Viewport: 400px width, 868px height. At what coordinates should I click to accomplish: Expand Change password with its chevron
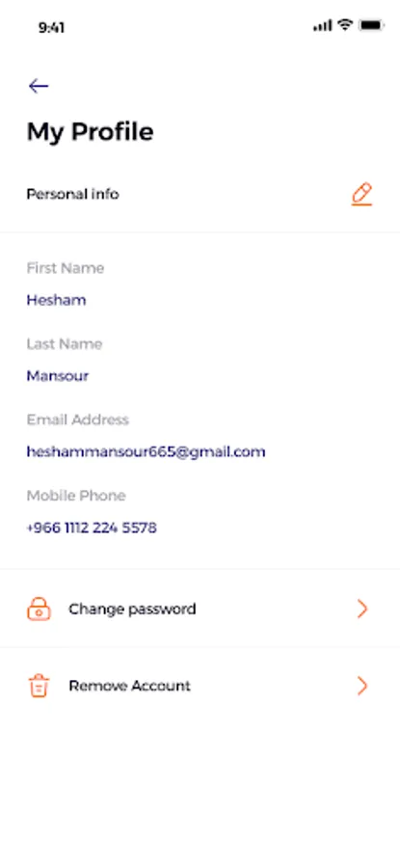coord(362,609)
